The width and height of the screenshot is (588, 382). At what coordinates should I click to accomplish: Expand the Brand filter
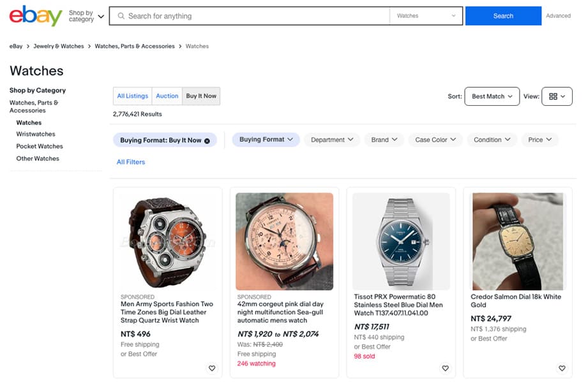tap(384, 140)
